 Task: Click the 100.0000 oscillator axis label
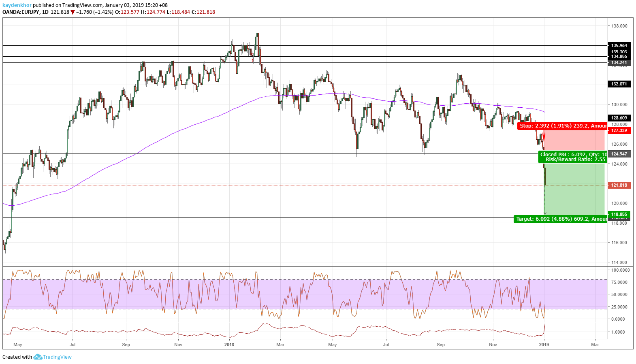[x=621, y=270]
